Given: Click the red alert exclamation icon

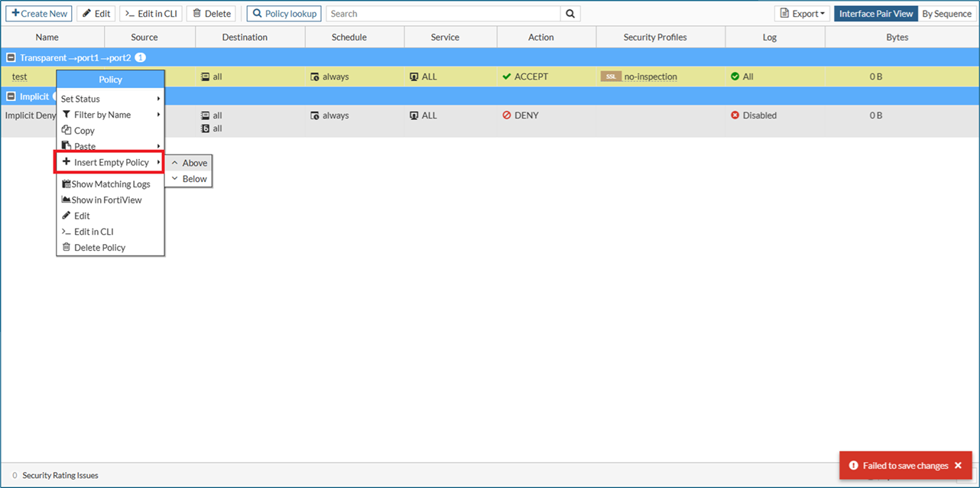Looking at the screenshot, I should tap(854, 465).
